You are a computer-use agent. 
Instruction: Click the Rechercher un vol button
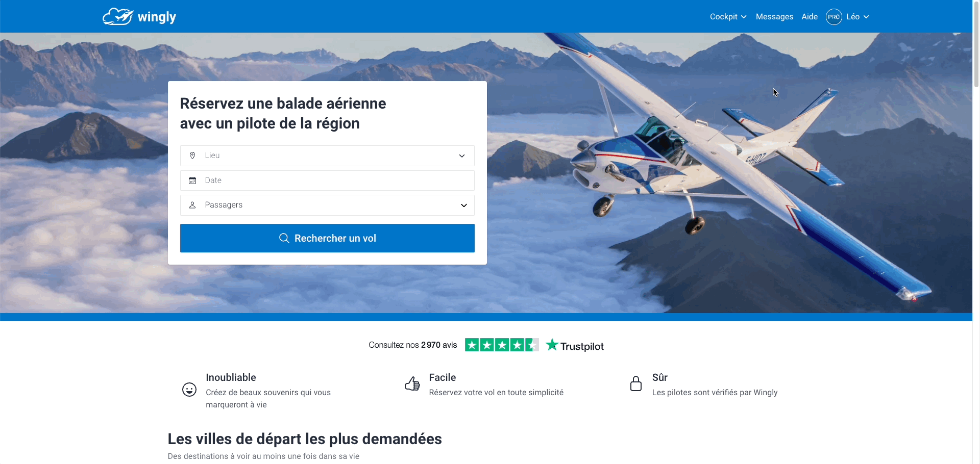(327, 238)
